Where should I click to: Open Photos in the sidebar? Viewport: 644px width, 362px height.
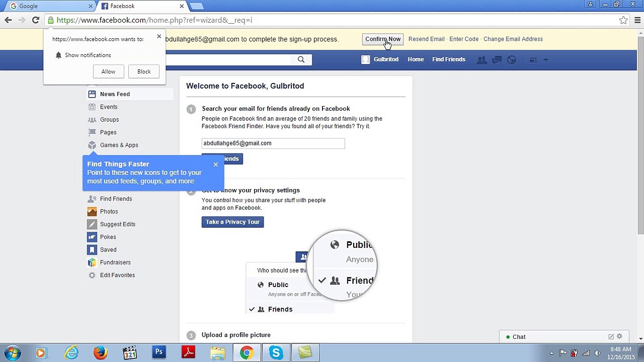click(109, 212)
